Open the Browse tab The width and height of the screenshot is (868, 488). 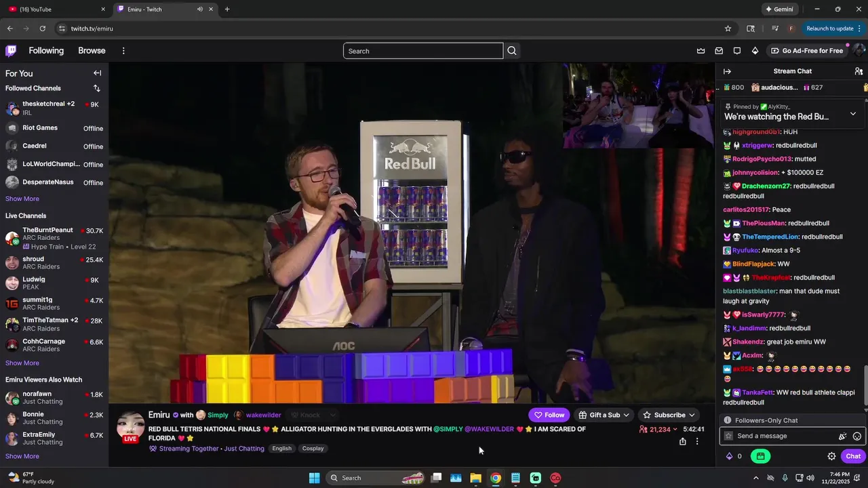click(92, 51)
